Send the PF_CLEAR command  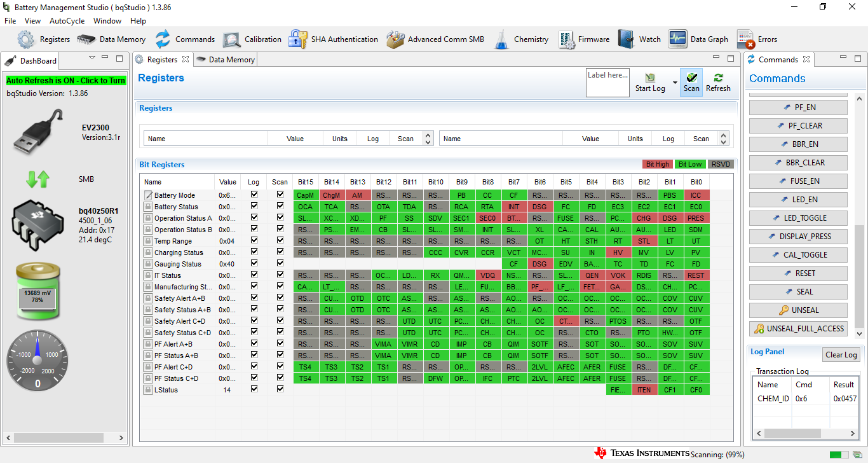(798, 126)
